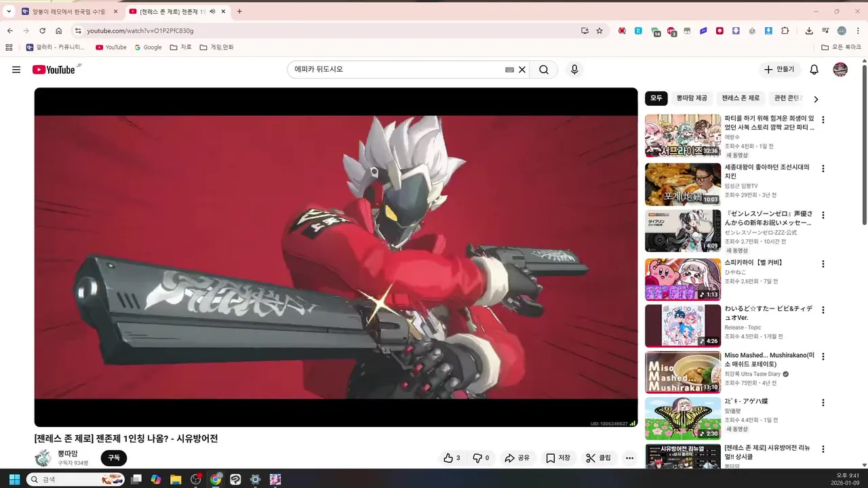Open the tab search dropdown arrow
This screenshot has width=868, height=488.
(9, 12)
